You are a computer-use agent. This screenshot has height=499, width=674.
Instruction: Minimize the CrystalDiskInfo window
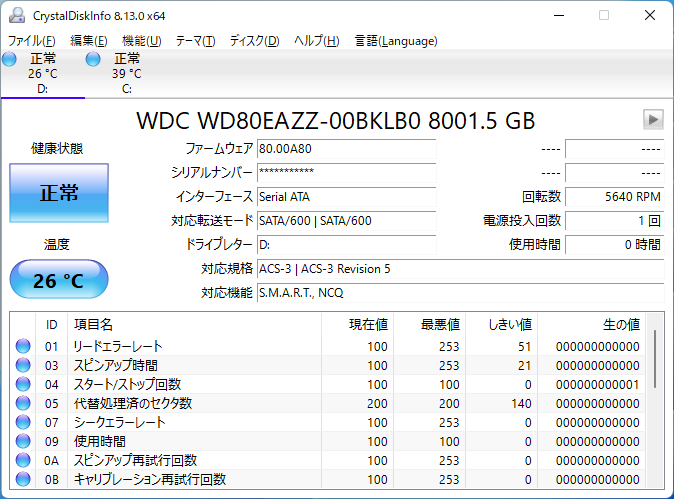(559, 15)
